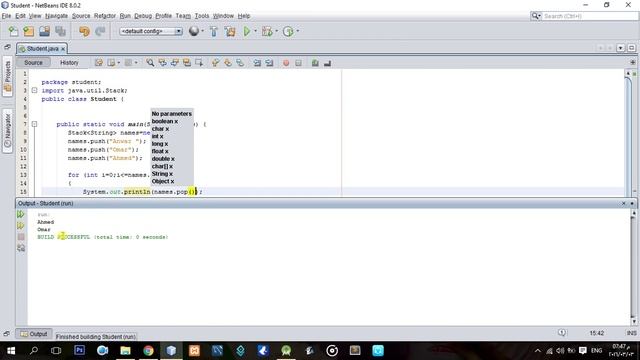
Task: Open Chrome from the taskbar
Action: (x=148, y=350)
